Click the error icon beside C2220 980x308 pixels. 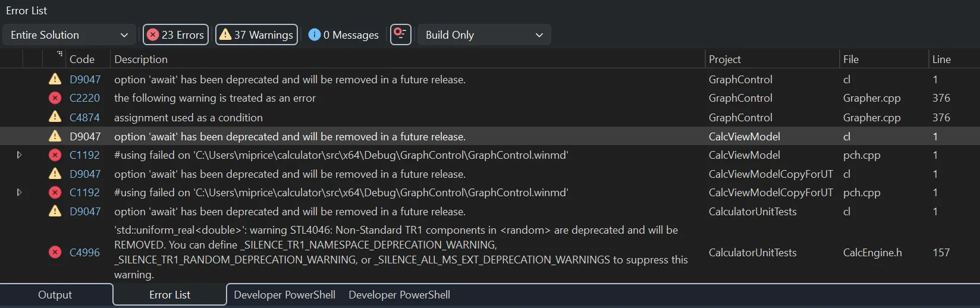(x=55, y=98)
